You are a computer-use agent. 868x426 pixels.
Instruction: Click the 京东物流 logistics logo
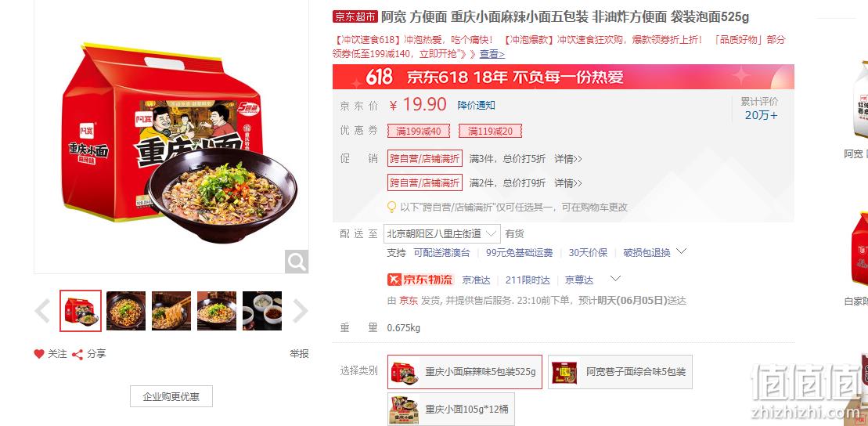(x=420, y=280)
